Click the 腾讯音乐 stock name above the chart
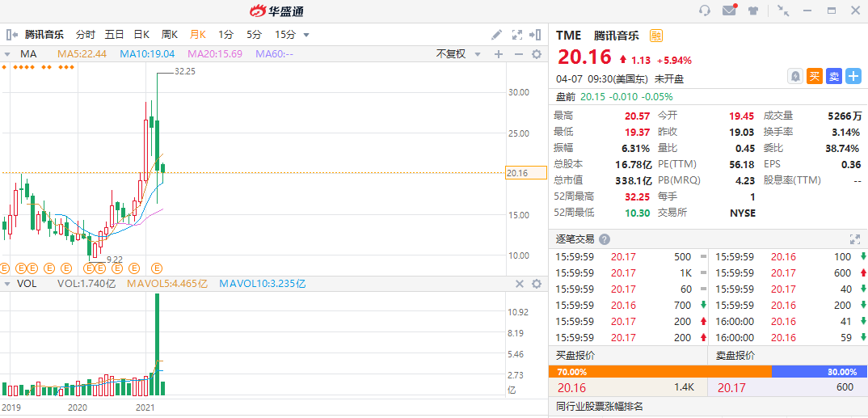868x418 pixels. click(x=44, y=34)
